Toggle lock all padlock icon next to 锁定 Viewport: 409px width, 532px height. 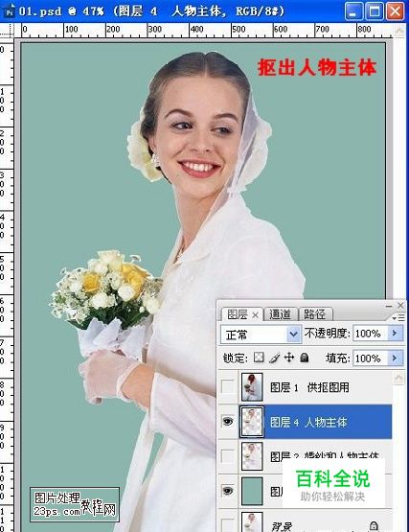pyautogui.click(x=305, y=358)
